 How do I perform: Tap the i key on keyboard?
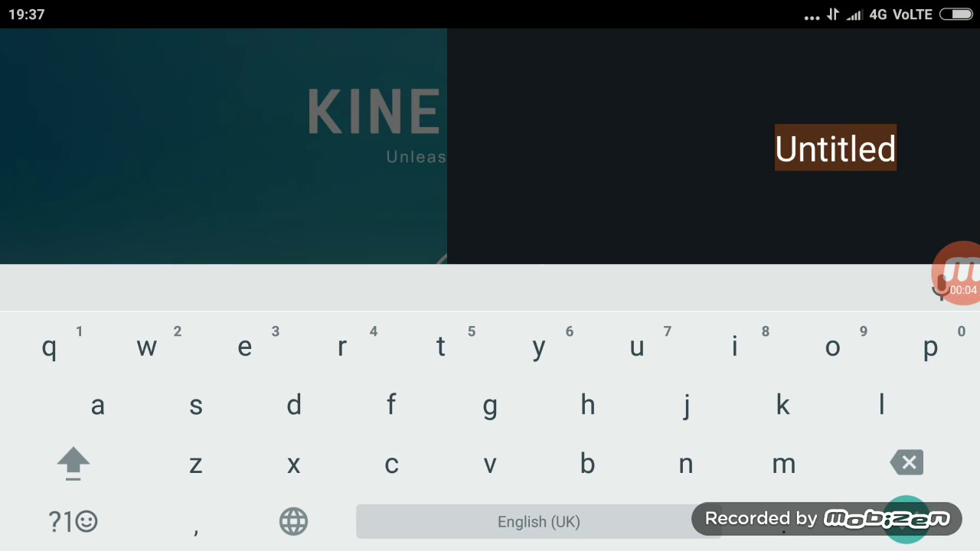coord(735,347)
